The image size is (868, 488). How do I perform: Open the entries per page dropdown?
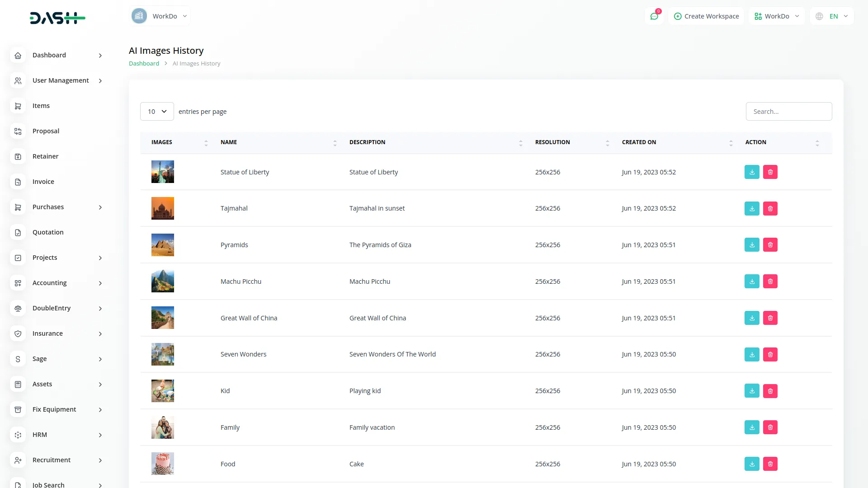point(157,112)
